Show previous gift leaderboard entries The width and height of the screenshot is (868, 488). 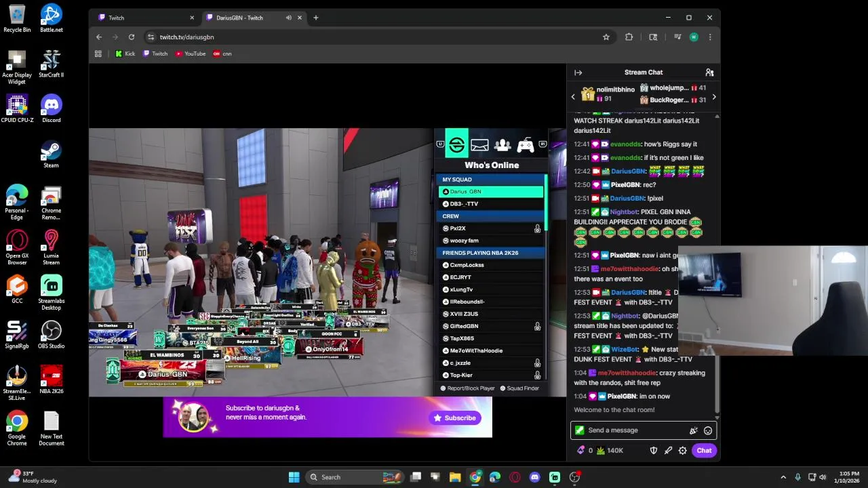click(x=573, y=97)
